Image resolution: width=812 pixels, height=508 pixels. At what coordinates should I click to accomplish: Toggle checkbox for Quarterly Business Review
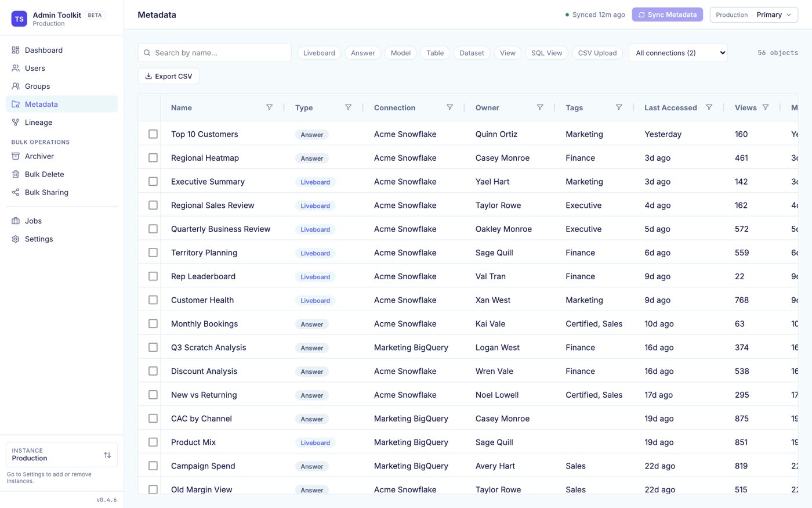pos(153,229)
